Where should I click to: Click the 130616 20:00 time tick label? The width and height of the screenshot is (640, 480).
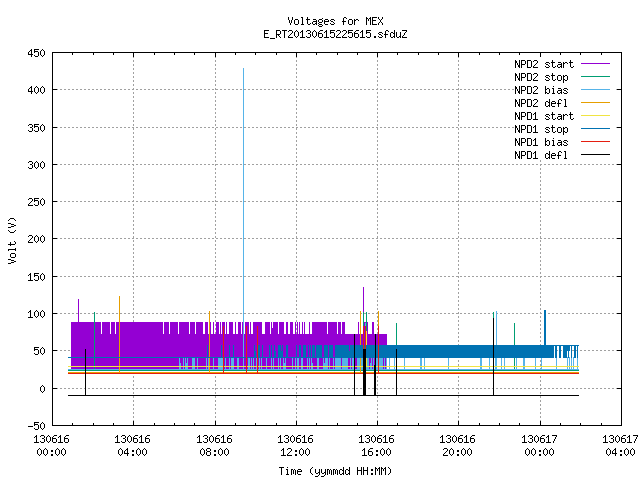457,446
